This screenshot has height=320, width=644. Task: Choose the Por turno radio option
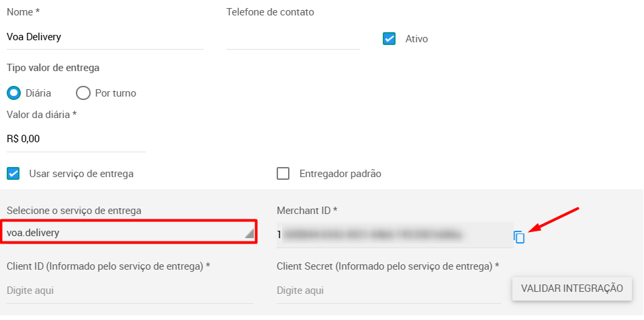pos(83,93)
